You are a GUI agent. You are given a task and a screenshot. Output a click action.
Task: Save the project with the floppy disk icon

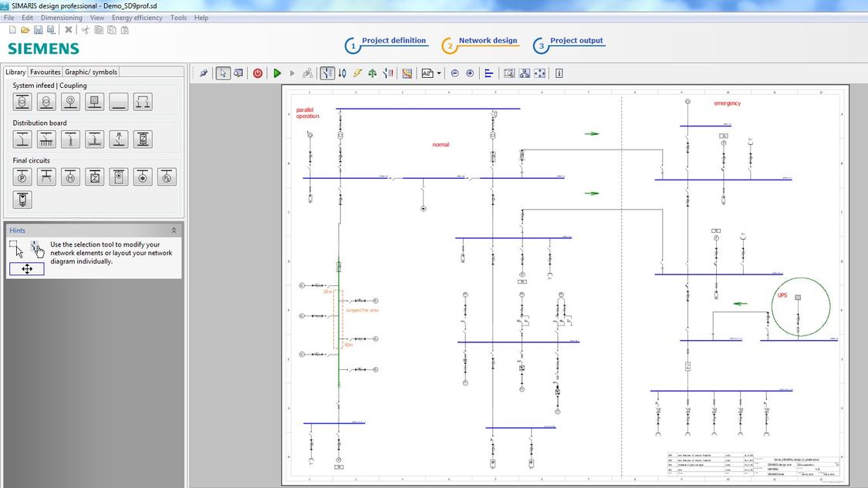click(x=39, y=30)
